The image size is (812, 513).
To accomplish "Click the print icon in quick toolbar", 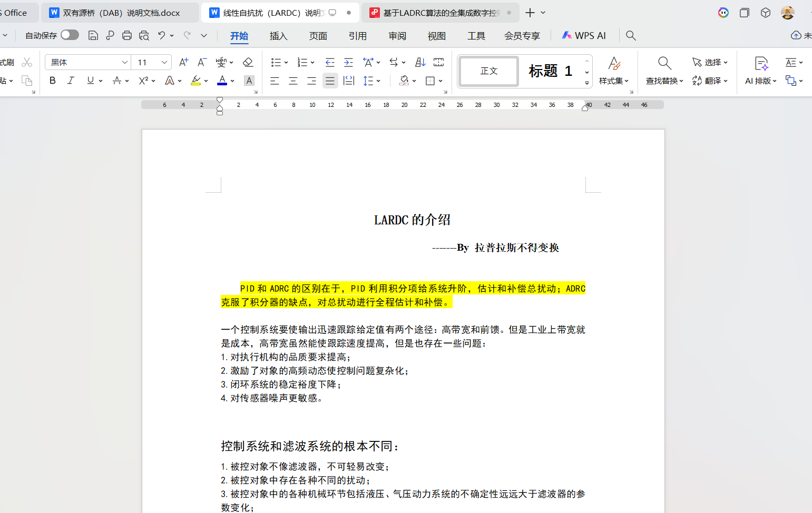I will 127,35.
